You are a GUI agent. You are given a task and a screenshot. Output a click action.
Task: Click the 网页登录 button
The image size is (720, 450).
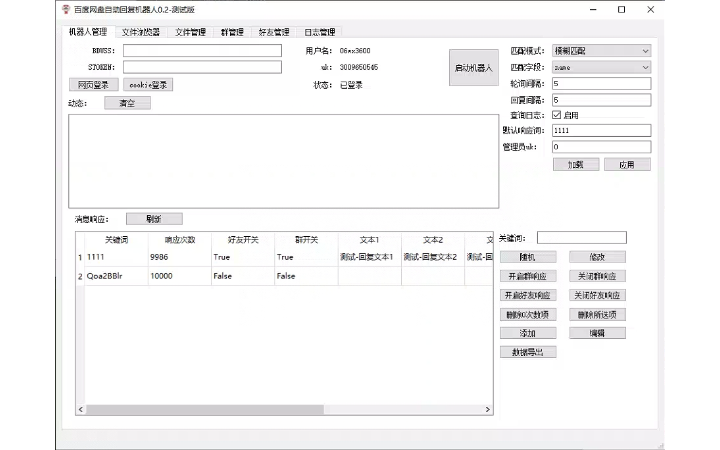click(x=94, y=85)
